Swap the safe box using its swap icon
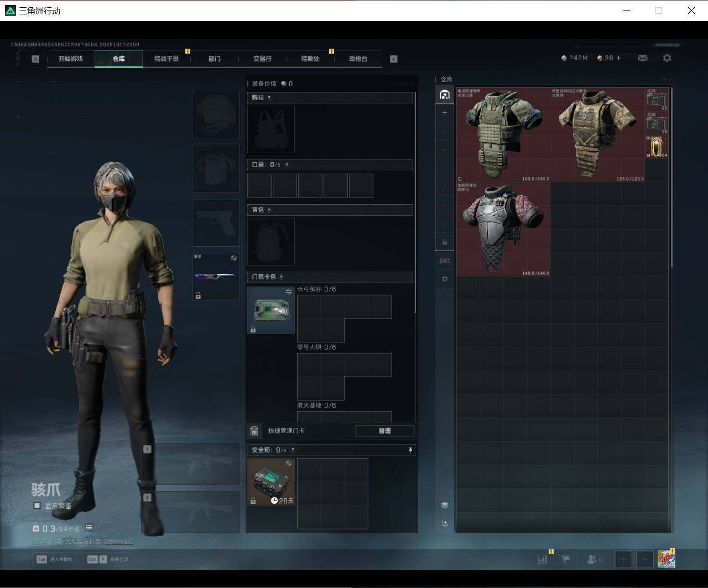Viewport: 708px width, 588px height. pos(289,463)
